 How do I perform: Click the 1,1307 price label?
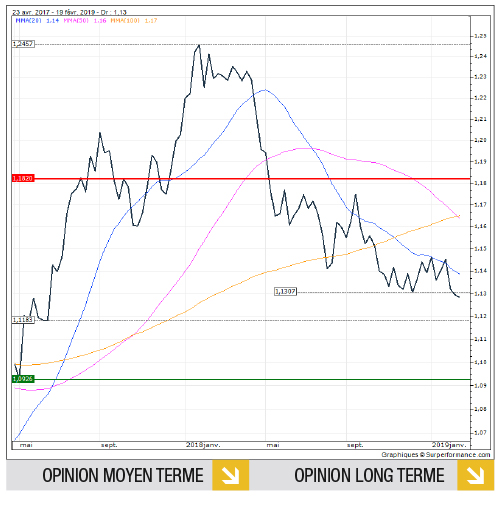[285, 292]
